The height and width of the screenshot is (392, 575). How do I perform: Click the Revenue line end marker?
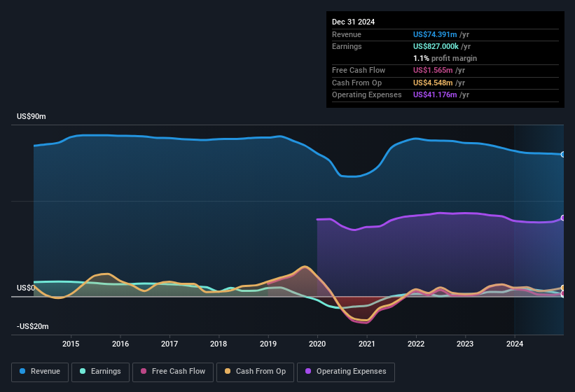563,155
